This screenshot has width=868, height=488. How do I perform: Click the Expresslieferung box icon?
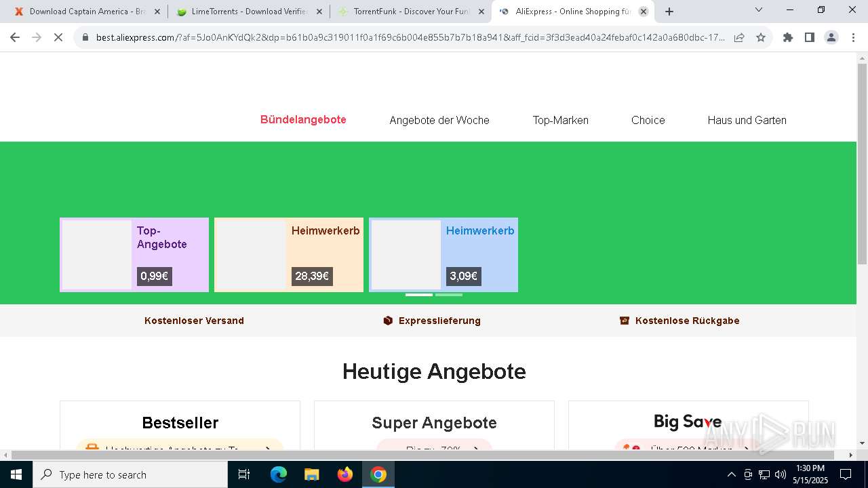coord(388,321)
